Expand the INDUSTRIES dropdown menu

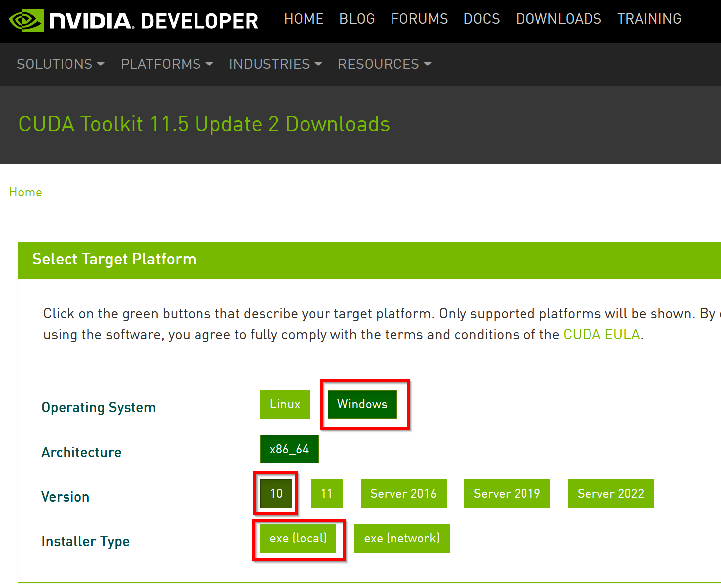click(x=275, y=64)
